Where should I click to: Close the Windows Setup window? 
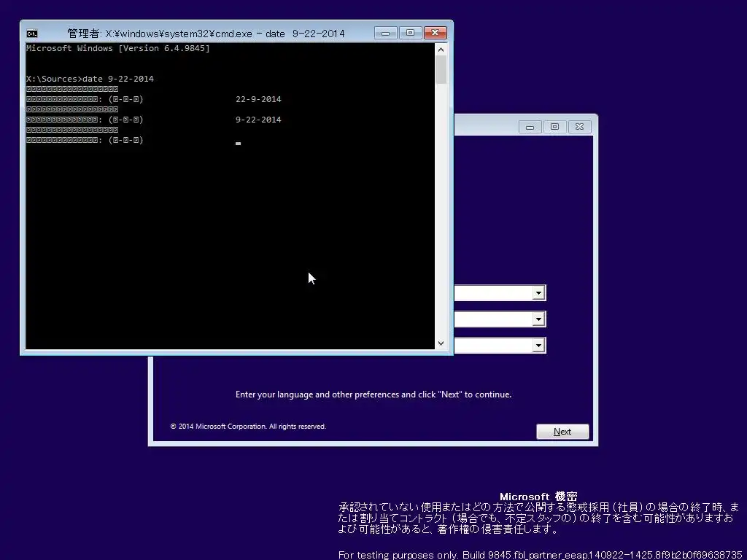click(579, 127)
